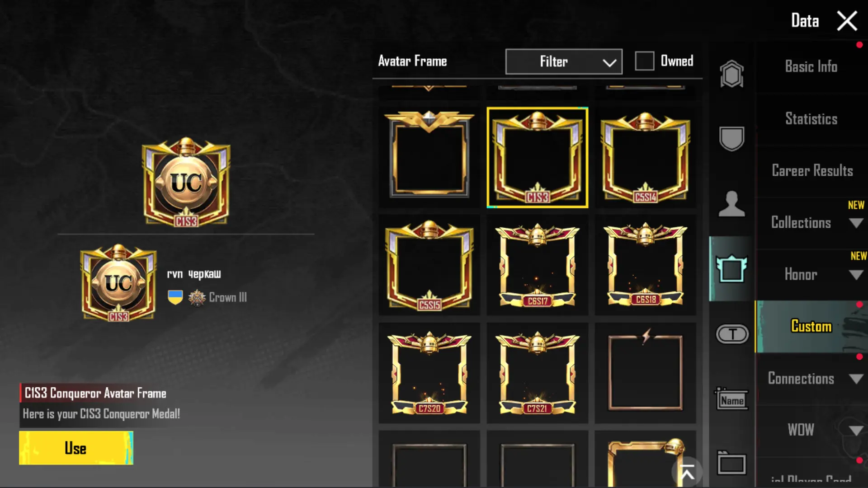Enable the Owned checkbox
This screenshot has width=868, height=488.
click(x=644, y=61)
